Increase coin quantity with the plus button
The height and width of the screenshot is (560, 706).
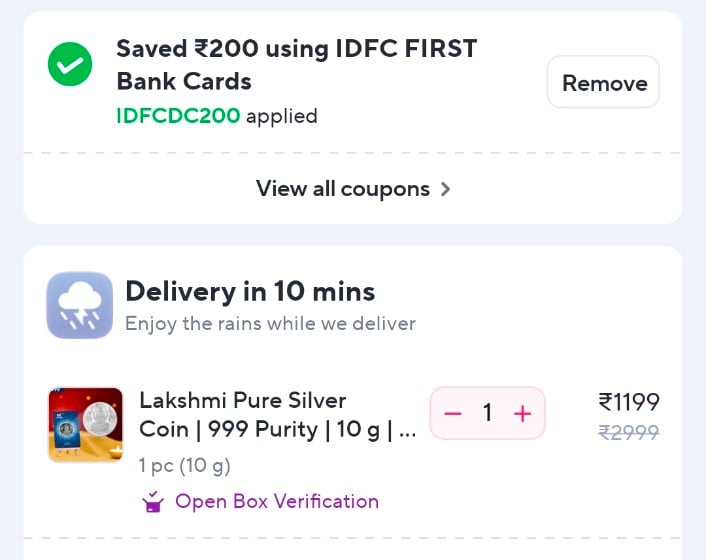[522, 413]
